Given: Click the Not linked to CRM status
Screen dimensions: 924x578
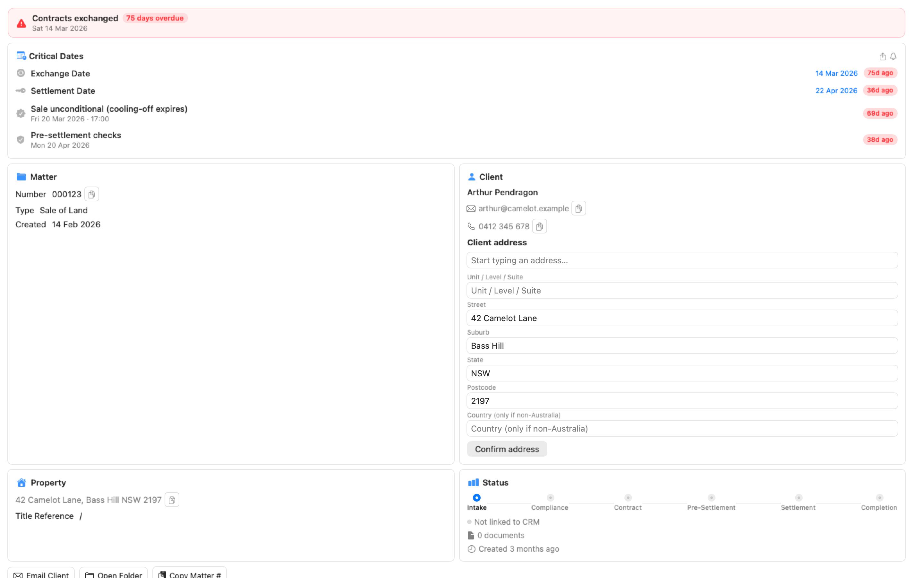Looking at the screenshot, I should point(503,522).
